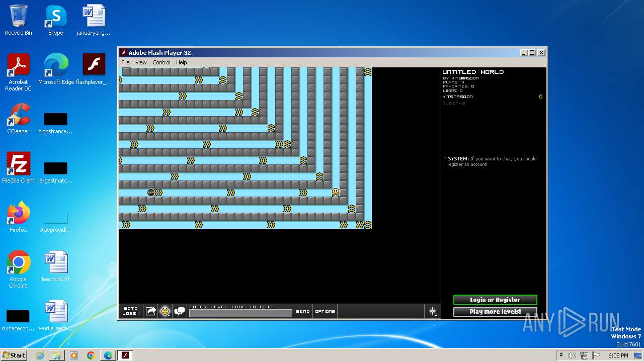Screen dimensions: 644x362
Task: Click the level code input field
Action: pyautogui.click(x=240, y=313)
